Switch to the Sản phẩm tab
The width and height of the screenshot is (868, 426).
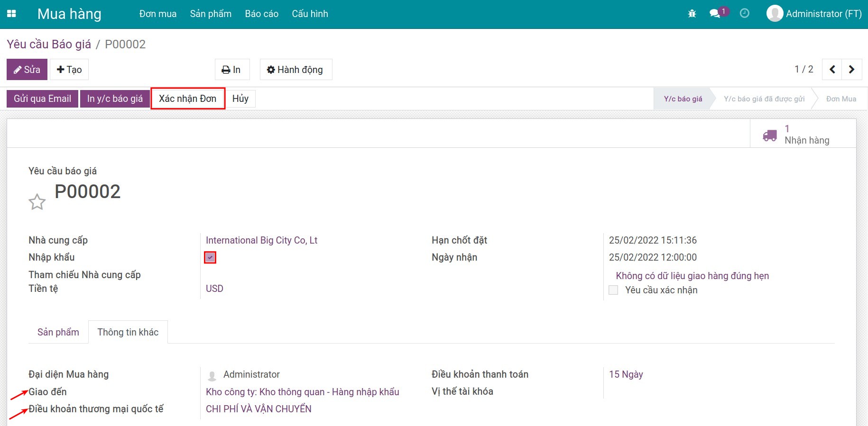58,332
